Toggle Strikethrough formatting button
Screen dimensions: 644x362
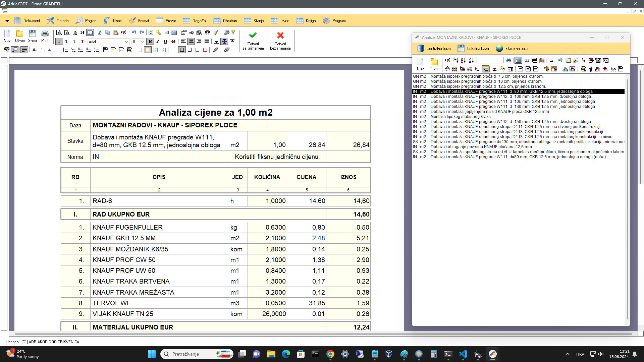tap(173, 42)
